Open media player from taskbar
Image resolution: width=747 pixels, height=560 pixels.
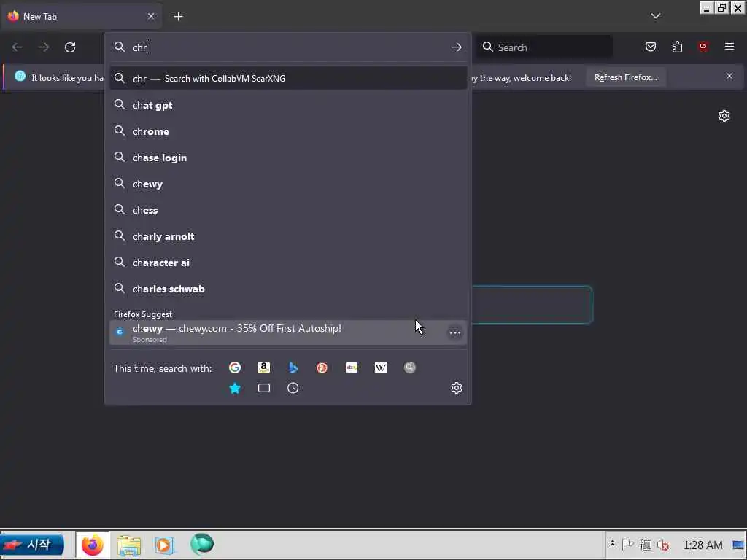165,545
